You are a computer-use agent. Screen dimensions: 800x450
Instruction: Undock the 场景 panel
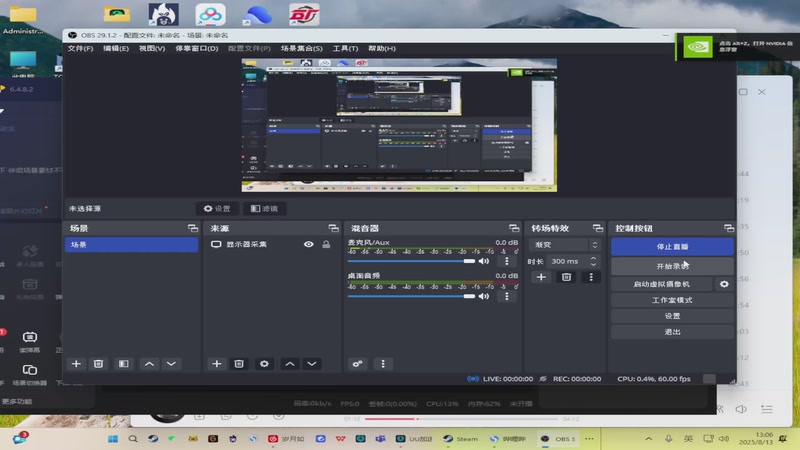193,228
